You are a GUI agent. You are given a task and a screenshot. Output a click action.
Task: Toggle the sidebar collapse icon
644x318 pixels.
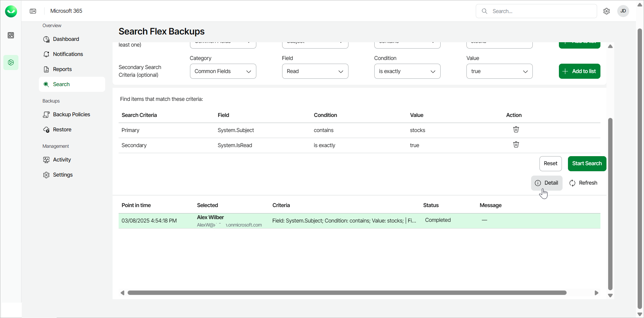click(x=33, y=11)
